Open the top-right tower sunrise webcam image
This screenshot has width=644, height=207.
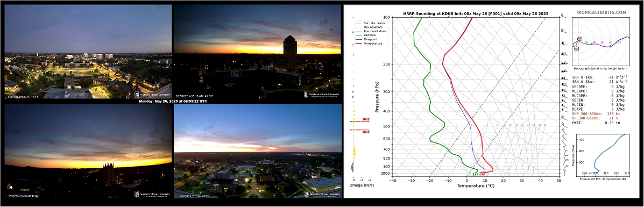pyautogui.click(x=258, y=52)
